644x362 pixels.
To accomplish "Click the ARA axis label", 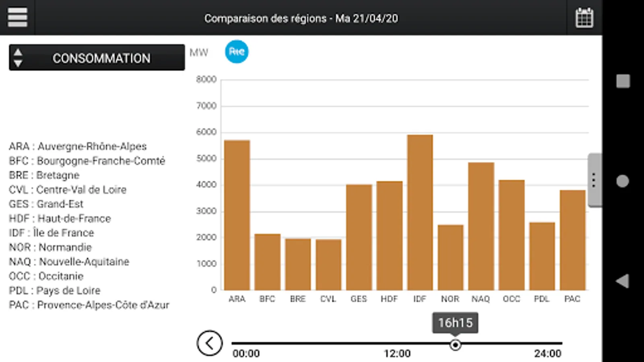I will 237,299.
